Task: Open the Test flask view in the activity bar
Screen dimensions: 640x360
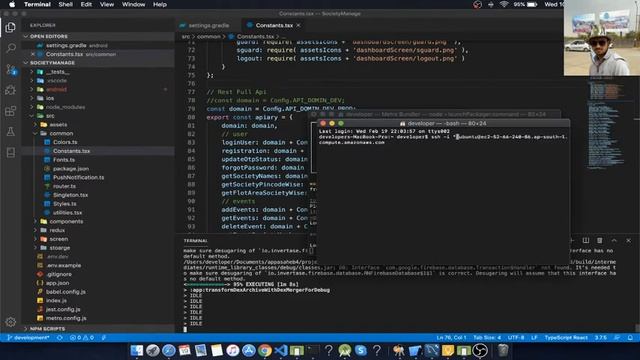Action: (11, 132)
